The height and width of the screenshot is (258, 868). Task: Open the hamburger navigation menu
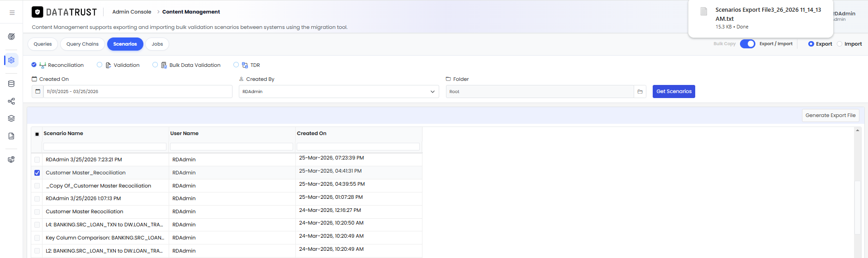coord(12,13)
